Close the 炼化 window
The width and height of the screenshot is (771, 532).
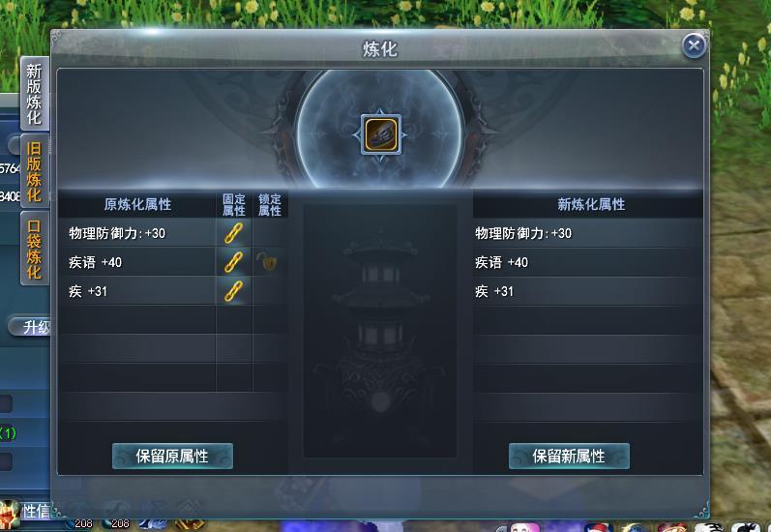694,46
